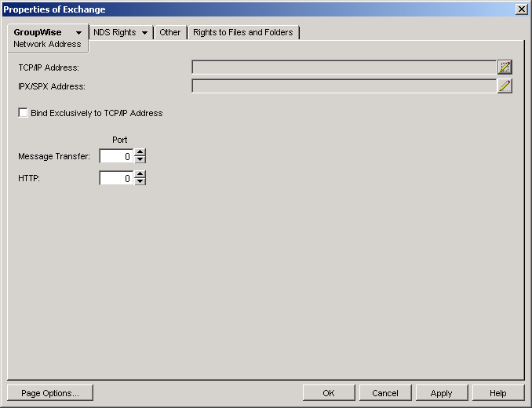532x408 pixels.
Task: Enable Bind Exclusively to TCP/IP Address checkbox
Action: pos(23,113)
